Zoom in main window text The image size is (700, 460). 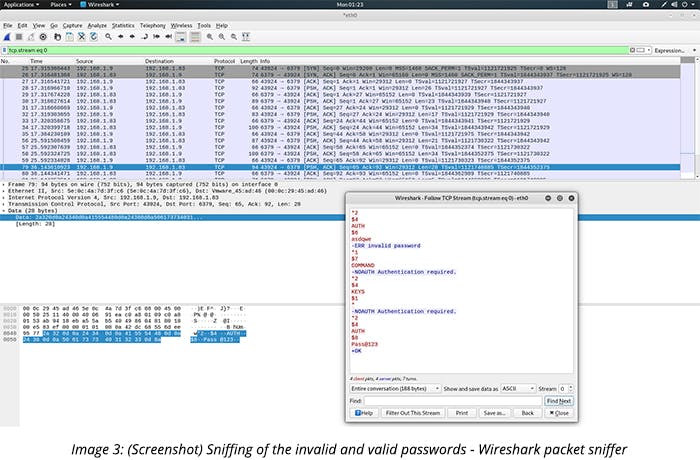click(210, 37)
